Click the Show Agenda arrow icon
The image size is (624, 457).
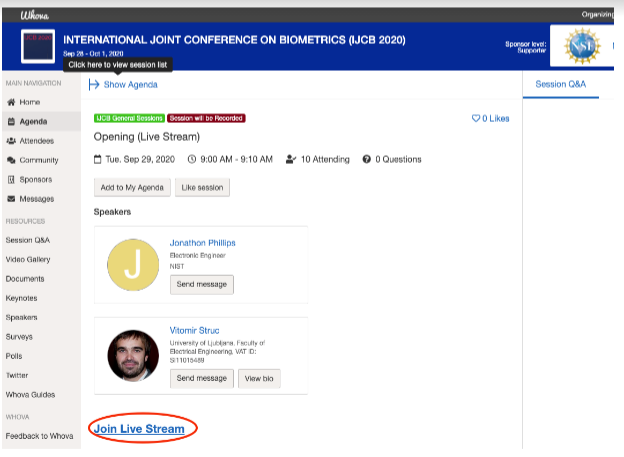point(94,84)
